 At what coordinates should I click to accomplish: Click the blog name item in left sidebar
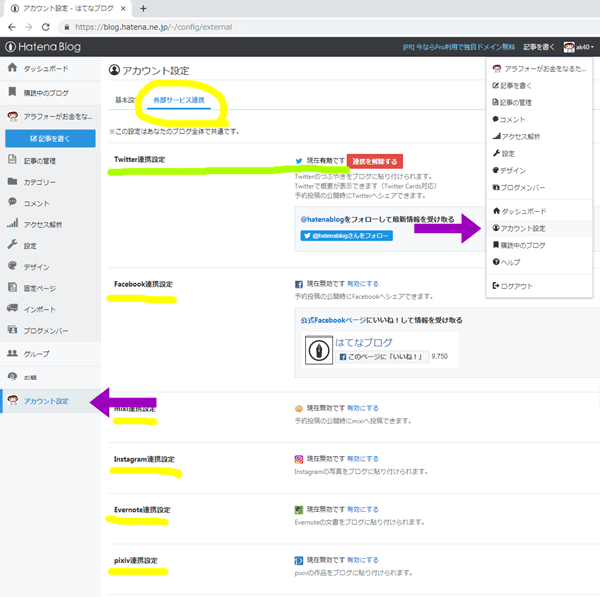click(x=51, y=116)
